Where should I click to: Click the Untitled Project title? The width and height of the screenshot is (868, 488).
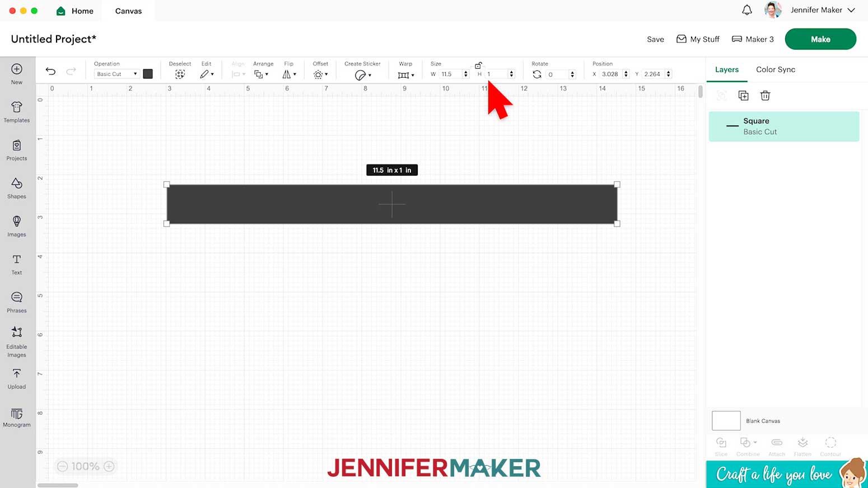(x=54, y=39)
